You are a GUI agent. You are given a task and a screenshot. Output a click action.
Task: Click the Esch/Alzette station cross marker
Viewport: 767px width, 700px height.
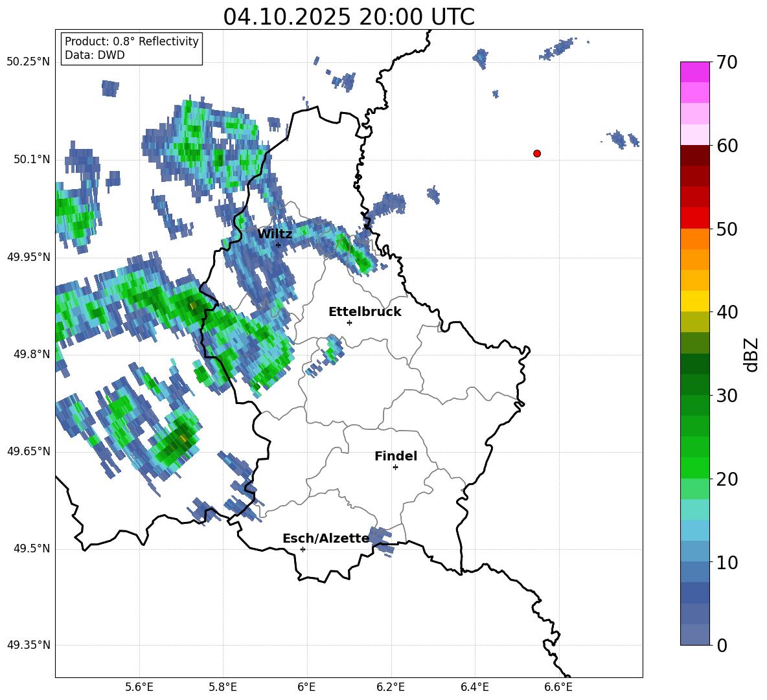[303, 549]
